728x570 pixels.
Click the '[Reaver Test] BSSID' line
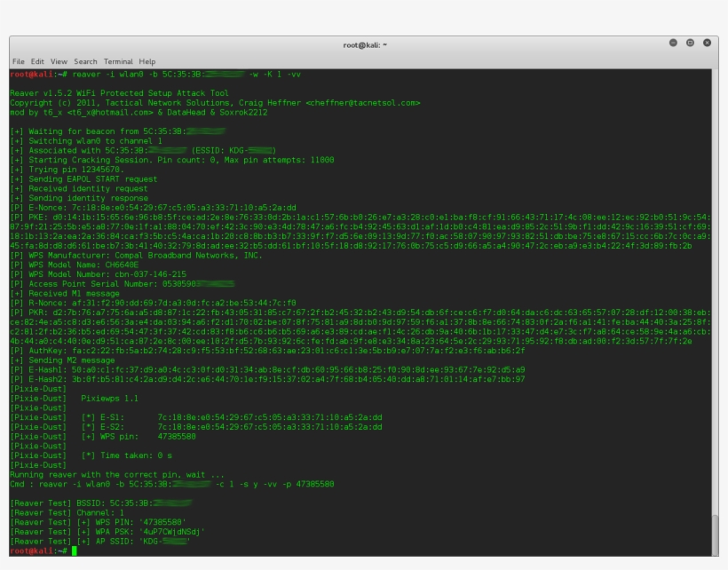point(100,503)
